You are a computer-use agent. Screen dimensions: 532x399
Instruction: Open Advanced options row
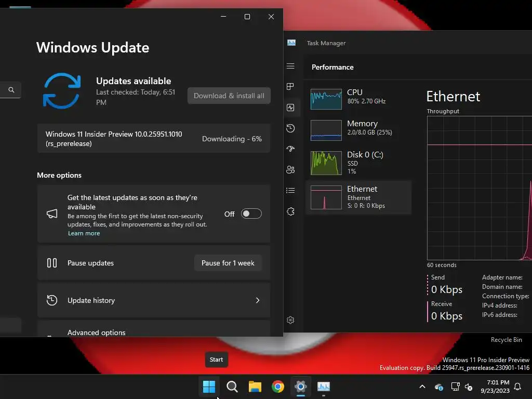[154, 328]
